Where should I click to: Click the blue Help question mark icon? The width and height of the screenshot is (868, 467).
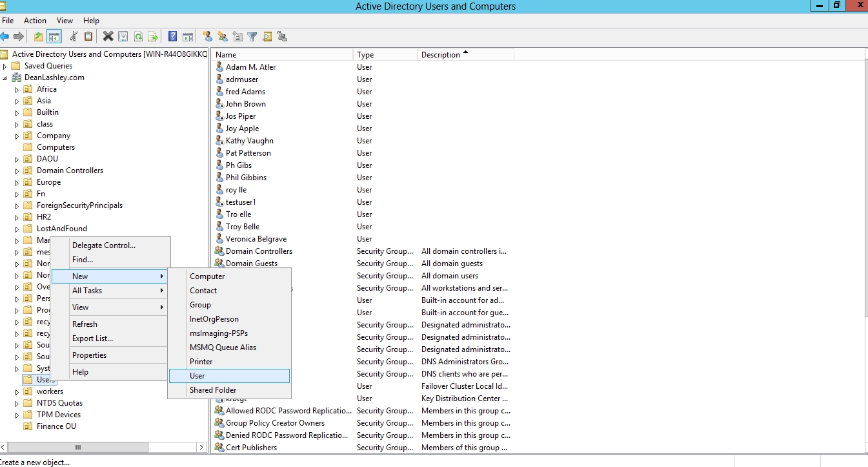point(173,37)
